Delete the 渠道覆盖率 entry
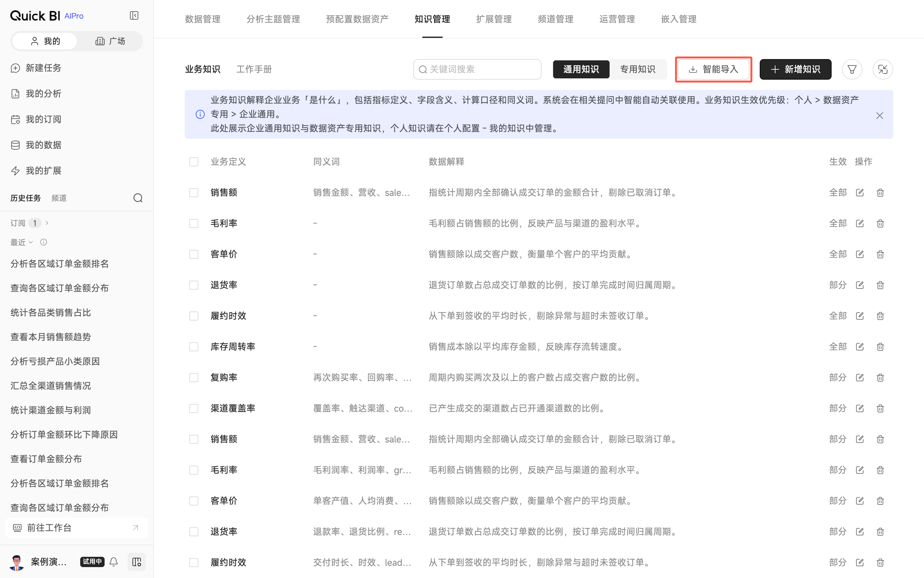 click(880, 408)
